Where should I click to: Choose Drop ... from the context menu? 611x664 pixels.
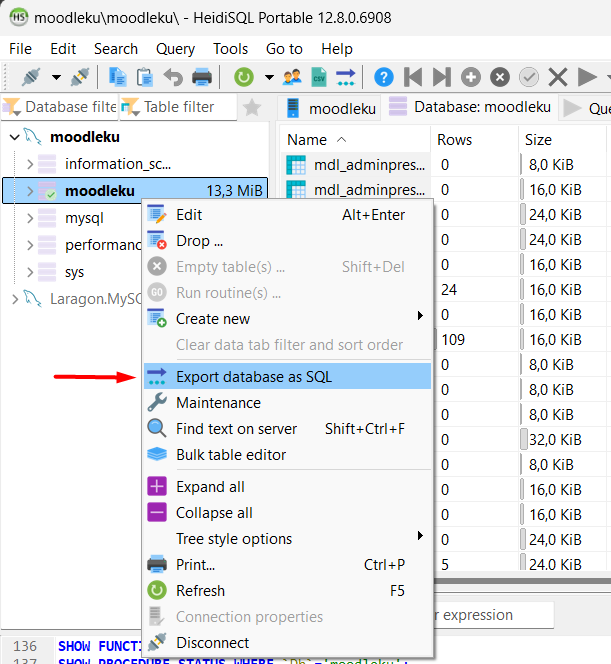[287, 241]
